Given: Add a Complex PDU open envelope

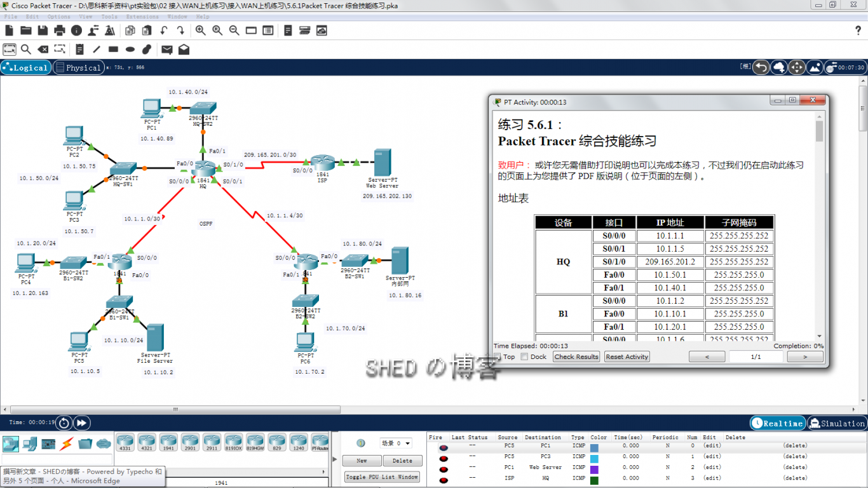Looking at the screenshot, I should (x=184, y=49).
